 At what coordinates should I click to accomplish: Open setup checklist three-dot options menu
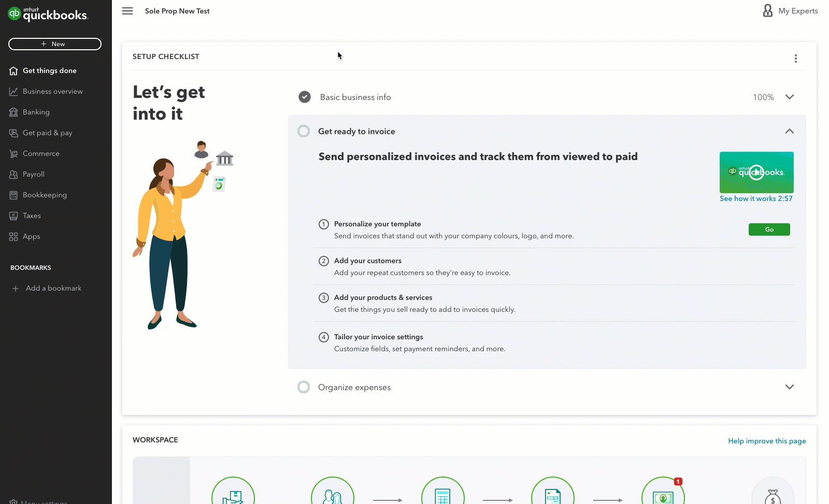coord(795,59)
